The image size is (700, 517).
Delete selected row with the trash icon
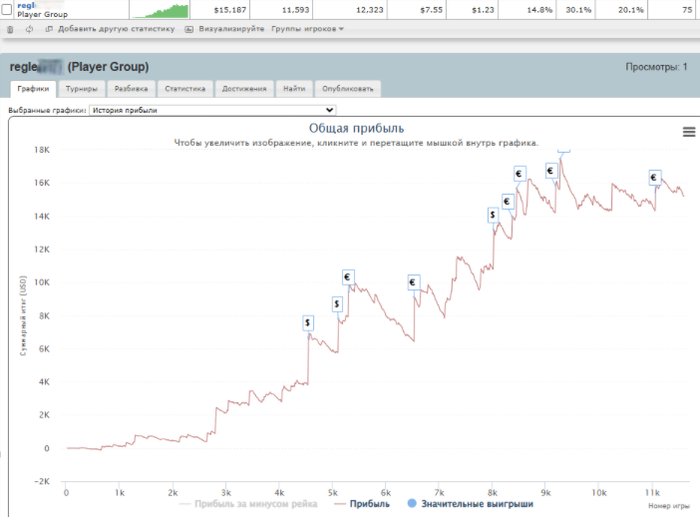pyautogui.click(x=10, y=29)
